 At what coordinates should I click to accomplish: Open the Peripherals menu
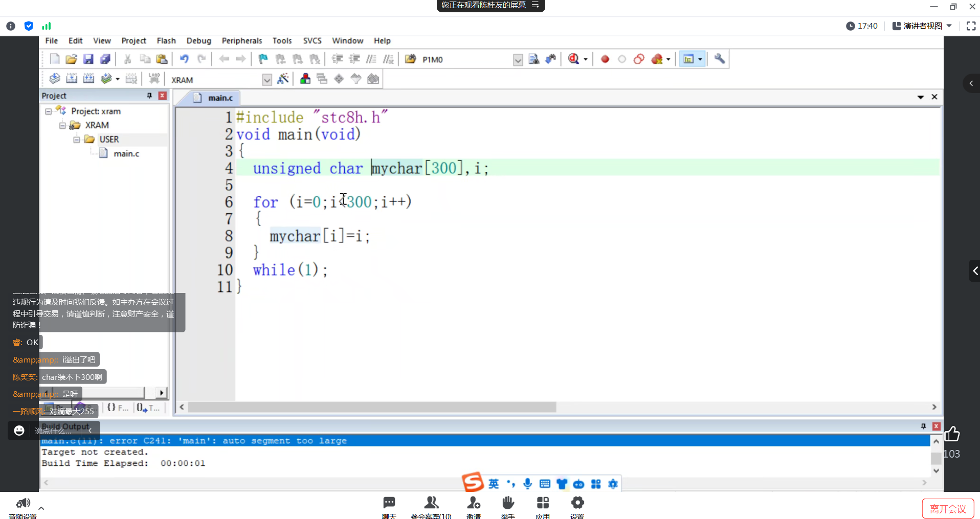coord(242,41)
